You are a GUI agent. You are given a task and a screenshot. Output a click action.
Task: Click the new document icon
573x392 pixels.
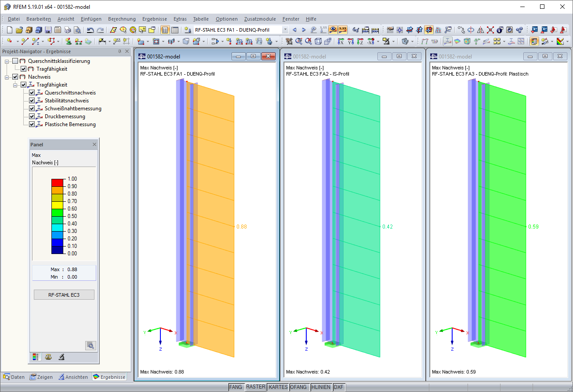pos(10,30)
